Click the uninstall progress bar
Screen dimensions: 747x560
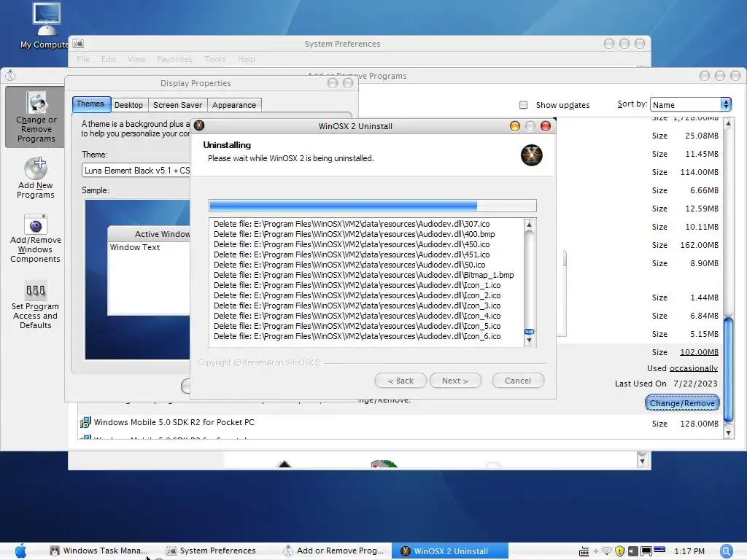373,206
